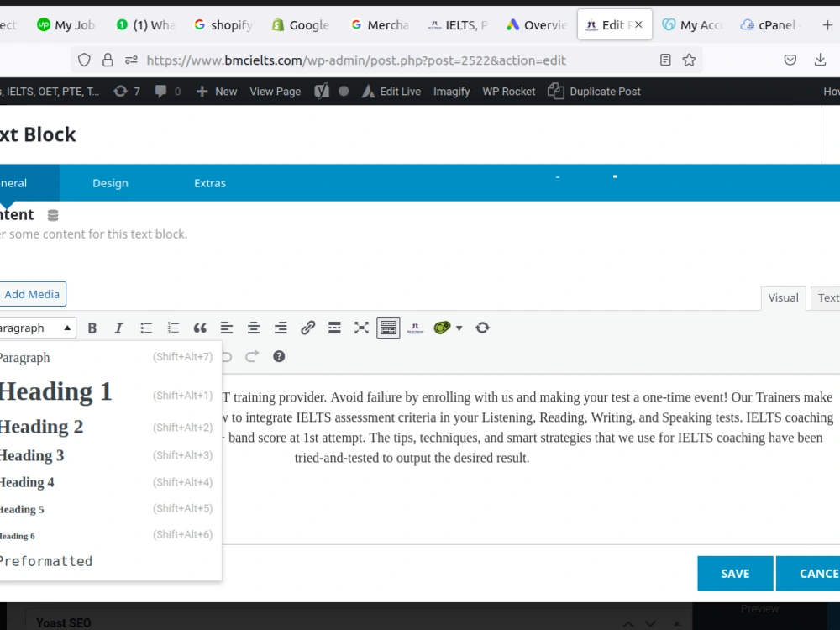Switch to the shopify browser tab
The height and width of the screenshot is (630, 840).
(223, 25)
